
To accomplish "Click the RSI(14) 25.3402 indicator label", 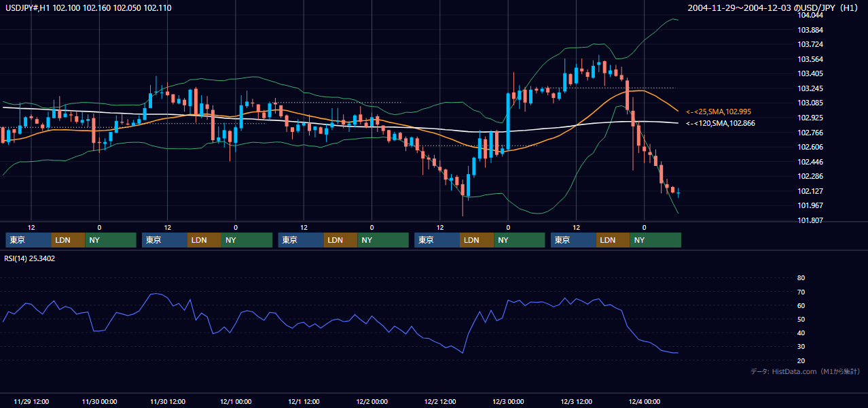I will tap(30, 258).
